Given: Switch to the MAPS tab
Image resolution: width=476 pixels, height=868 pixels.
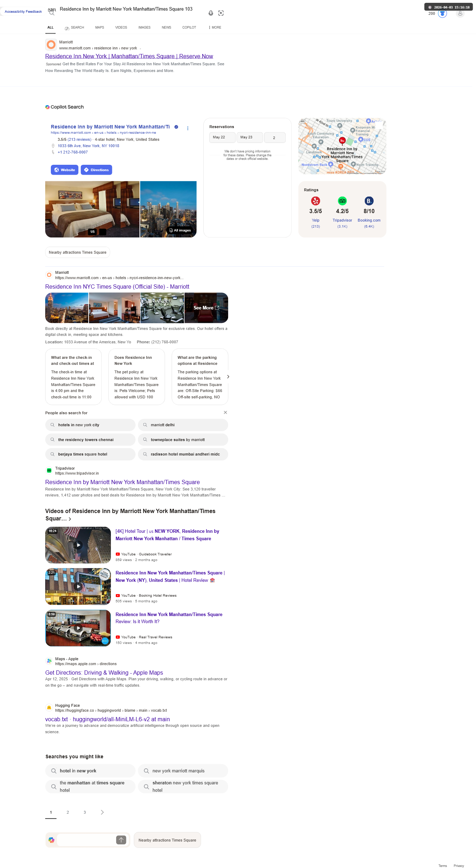Looking at the screenshot, I should pos(100,28).
